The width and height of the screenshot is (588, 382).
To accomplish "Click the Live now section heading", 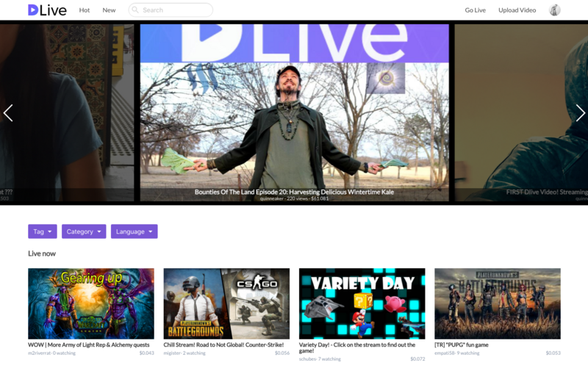I will (x=42, y=253).
